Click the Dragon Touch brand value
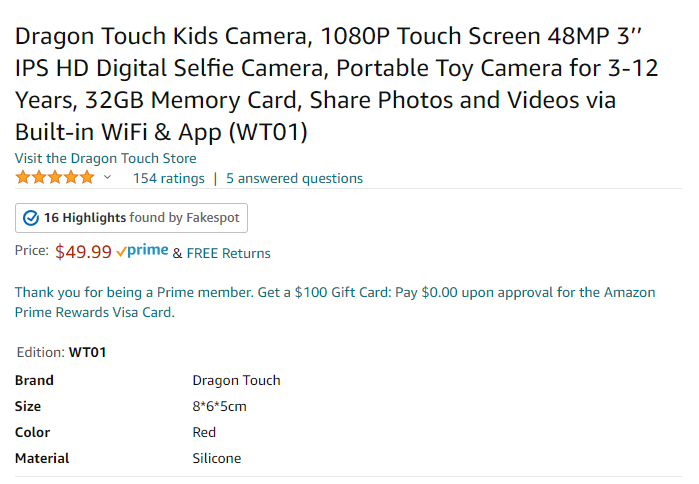 (x=236, y=380)
